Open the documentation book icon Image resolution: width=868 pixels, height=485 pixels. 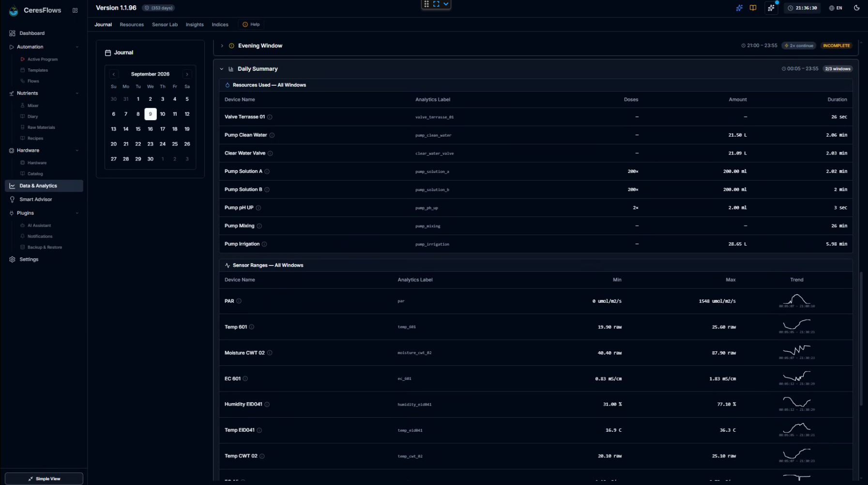753,8
